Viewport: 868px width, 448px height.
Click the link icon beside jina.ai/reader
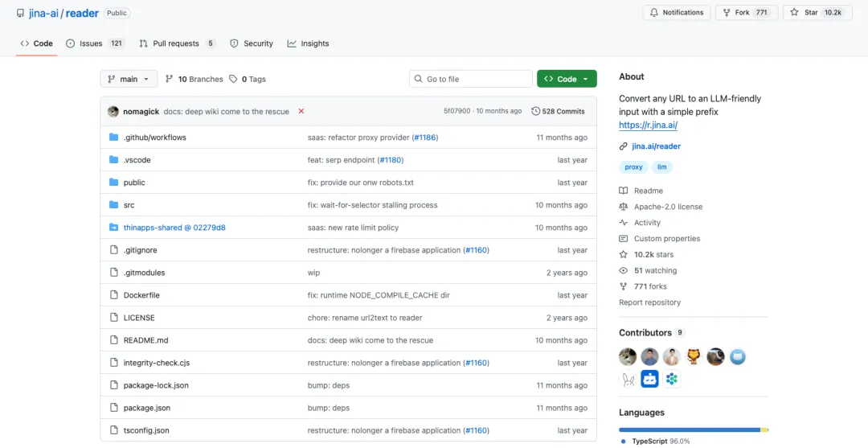[x=624, y=146]
